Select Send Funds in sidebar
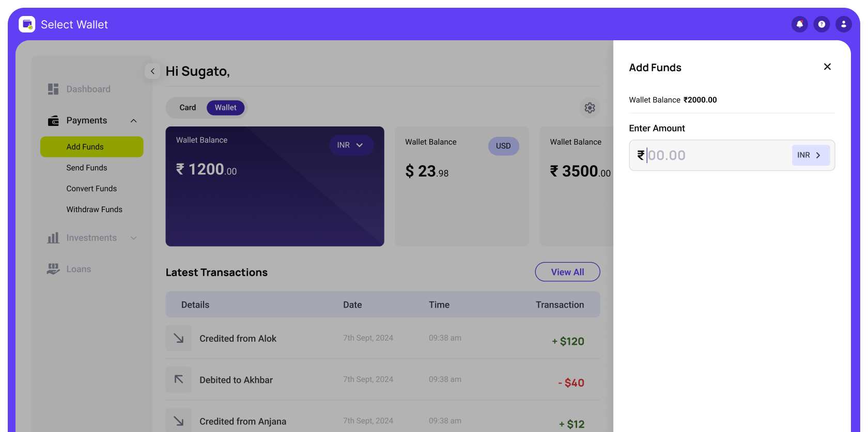 coord(87,168)
